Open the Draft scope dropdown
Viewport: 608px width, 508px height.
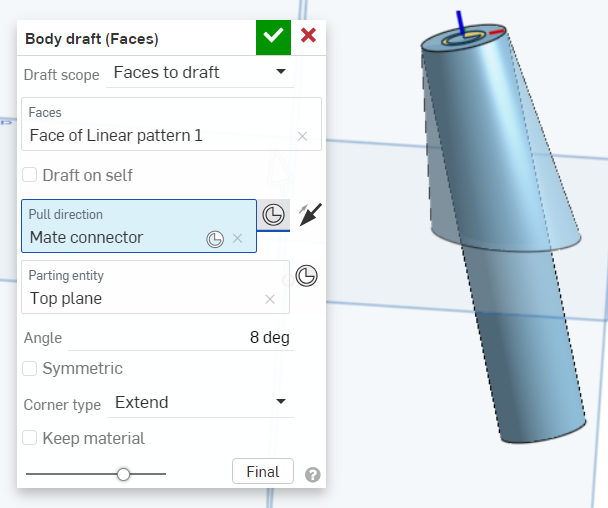coord(200,73)
